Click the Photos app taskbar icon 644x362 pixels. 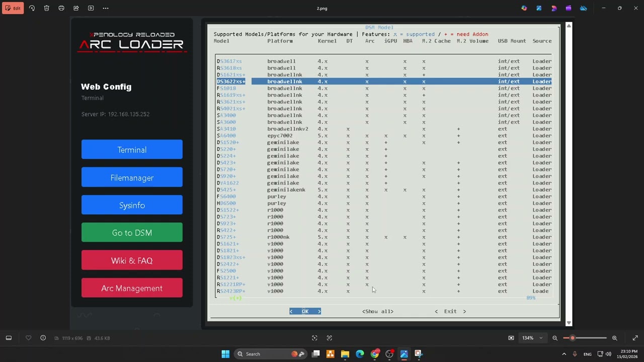404,354
